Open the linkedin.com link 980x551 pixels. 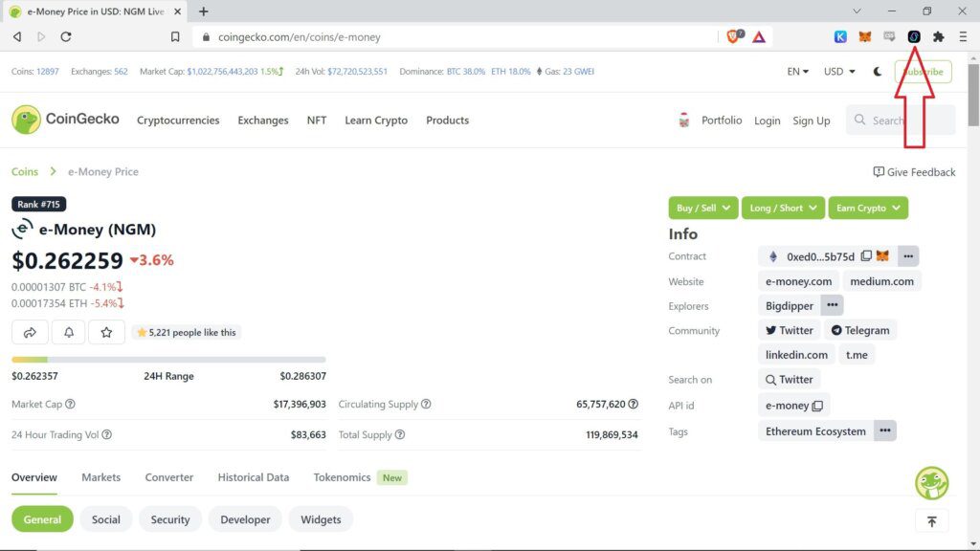[x=796, y=354]
